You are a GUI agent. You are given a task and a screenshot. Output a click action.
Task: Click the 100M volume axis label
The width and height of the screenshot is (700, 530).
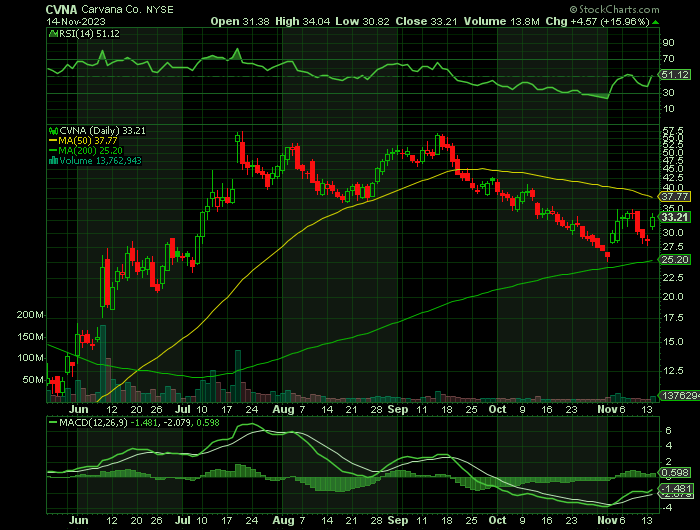(30, 358)
